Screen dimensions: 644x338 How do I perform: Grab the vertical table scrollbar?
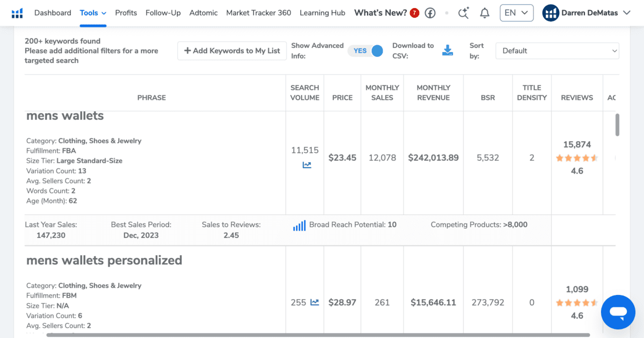pos(617,125)
